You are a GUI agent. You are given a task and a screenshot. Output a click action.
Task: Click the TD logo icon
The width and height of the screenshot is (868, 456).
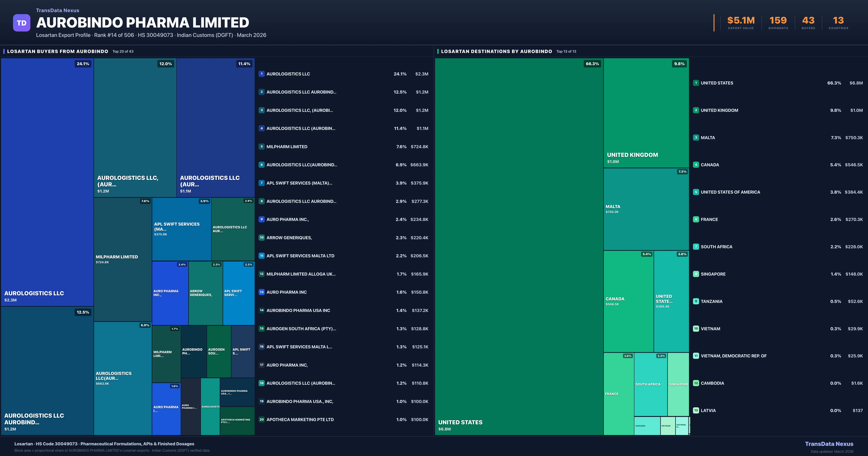[x=22, y=23]
